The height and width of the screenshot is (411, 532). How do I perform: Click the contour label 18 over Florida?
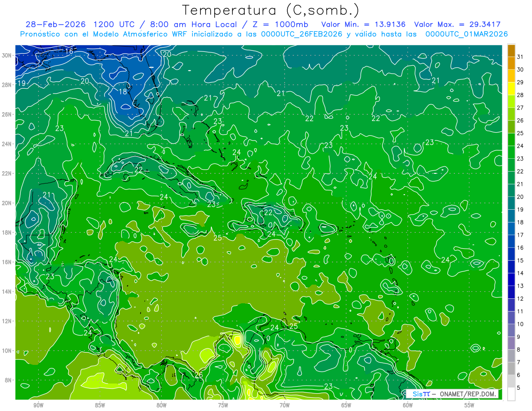(123, 92)
